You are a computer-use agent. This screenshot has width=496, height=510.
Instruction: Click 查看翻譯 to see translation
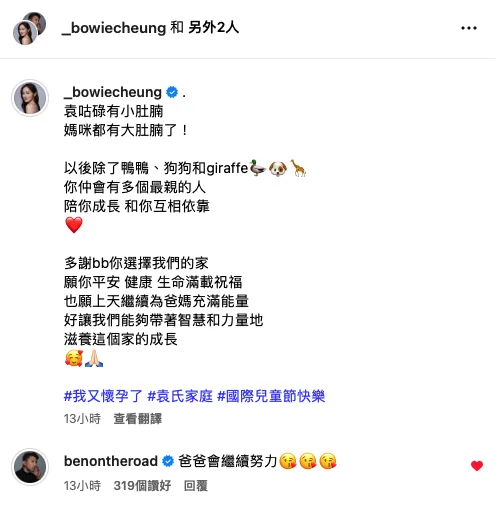138,419
